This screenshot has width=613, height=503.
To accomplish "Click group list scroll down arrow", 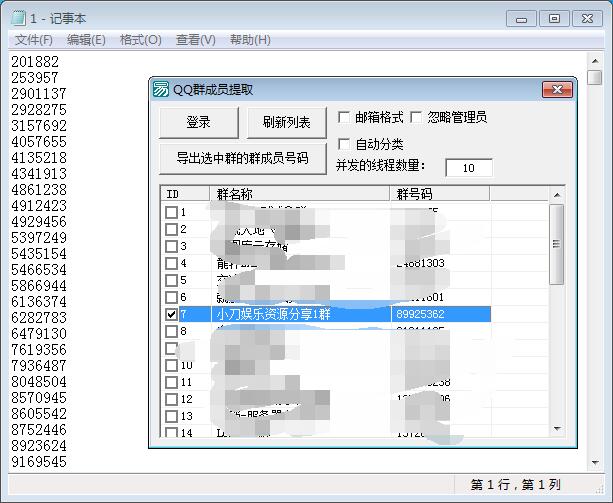I will [x=557, y=429].
